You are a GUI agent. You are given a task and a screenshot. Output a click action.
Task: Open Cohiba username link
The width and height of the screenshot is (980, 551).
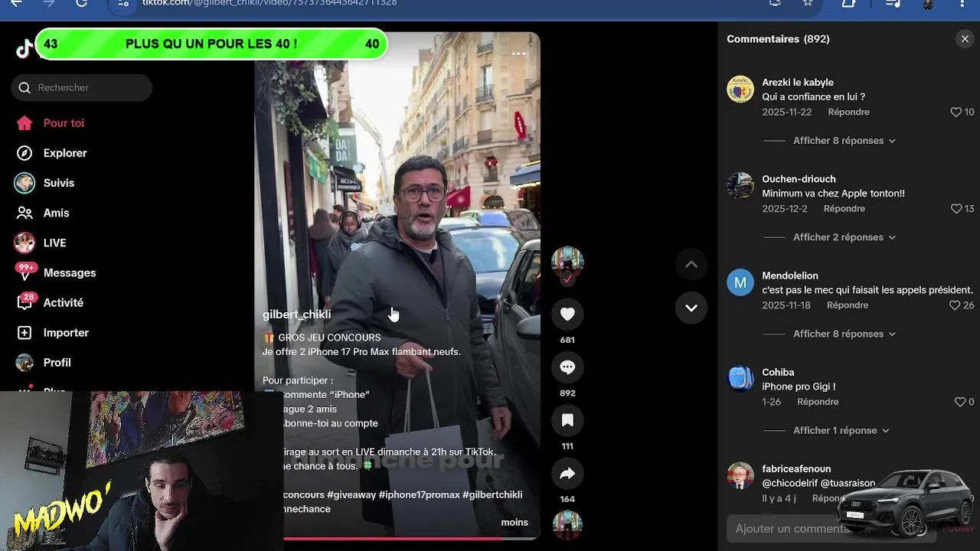(778, 372)
